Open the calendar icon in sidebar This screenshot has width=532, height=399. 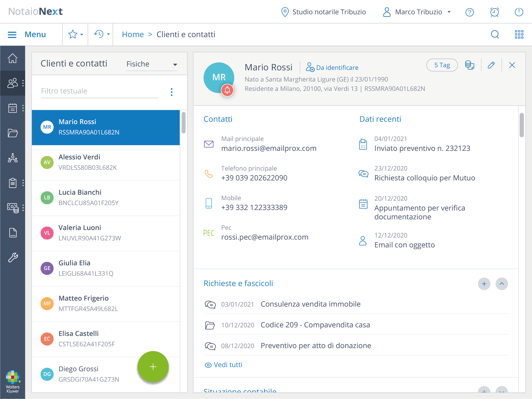(12, 108)
